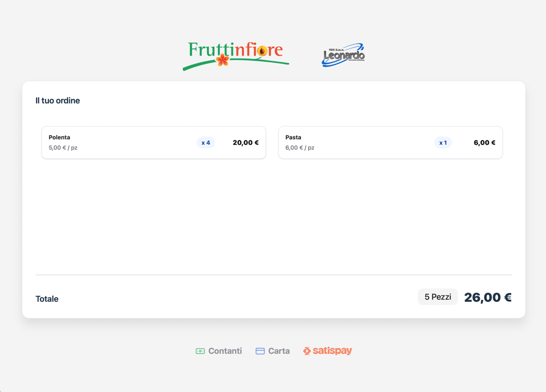Click the 20,00 € Polenta subtotal
This screenshot has height=392, width=546.
coord(245,143)
